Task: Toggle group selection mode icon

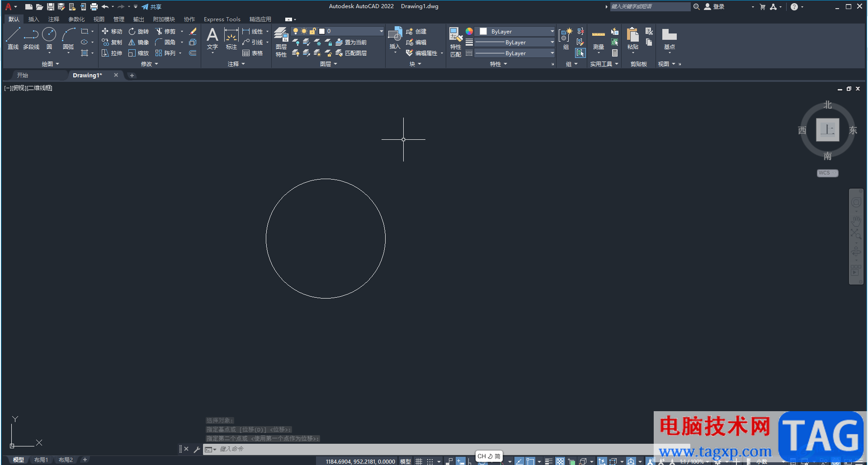Action: 580,53
